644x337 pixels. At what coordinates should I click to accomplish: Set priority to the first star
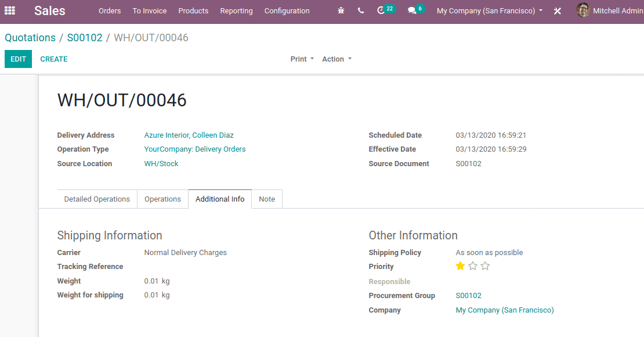pos(460,266)
